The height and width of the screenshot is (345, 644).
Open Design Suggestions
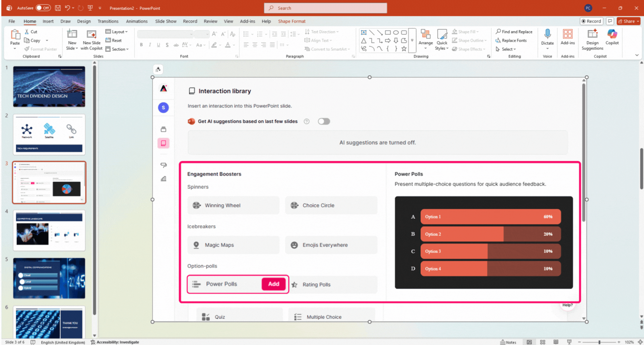click(593, 40)
